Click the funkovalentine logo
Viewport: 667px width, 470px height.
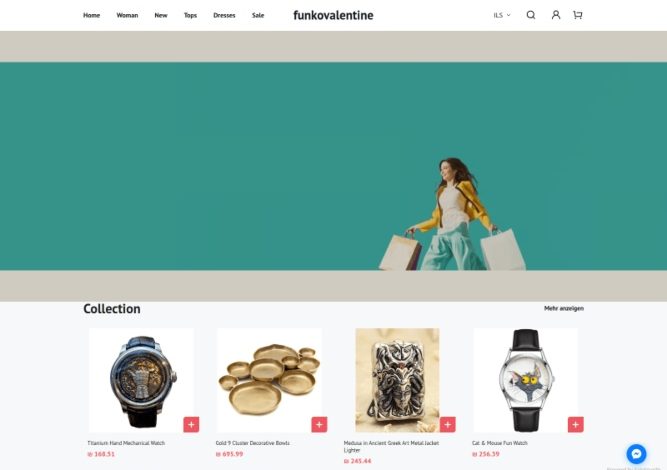click(333, 15)
